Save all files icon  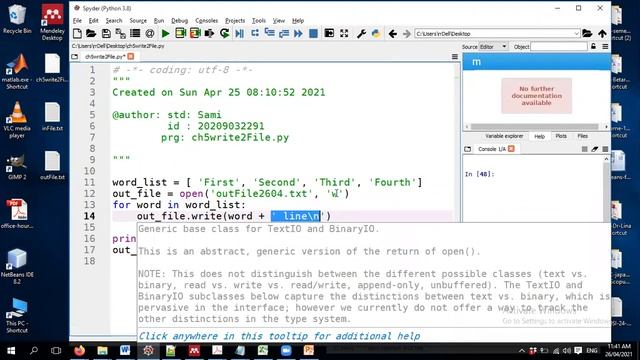120,33
